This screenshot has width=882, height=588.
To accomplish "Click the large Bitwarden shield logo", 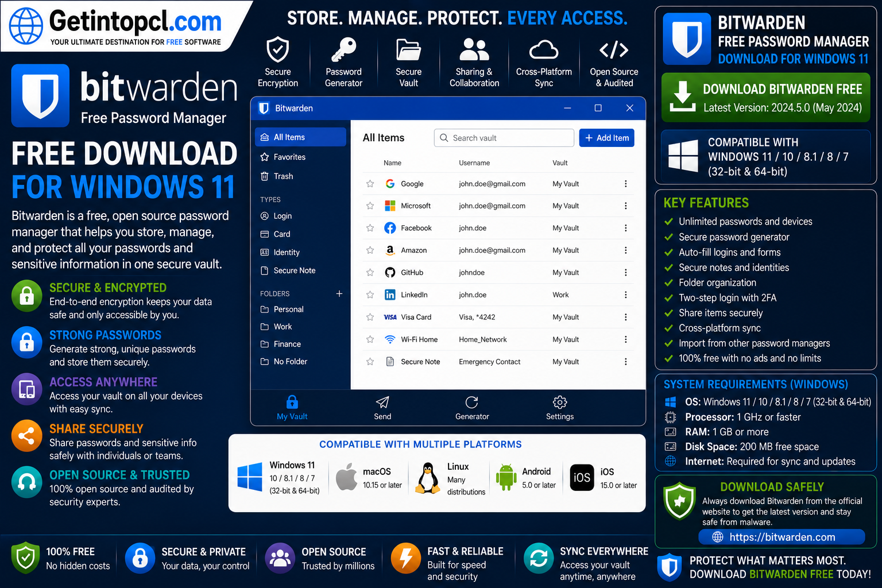I will point(40,95).
